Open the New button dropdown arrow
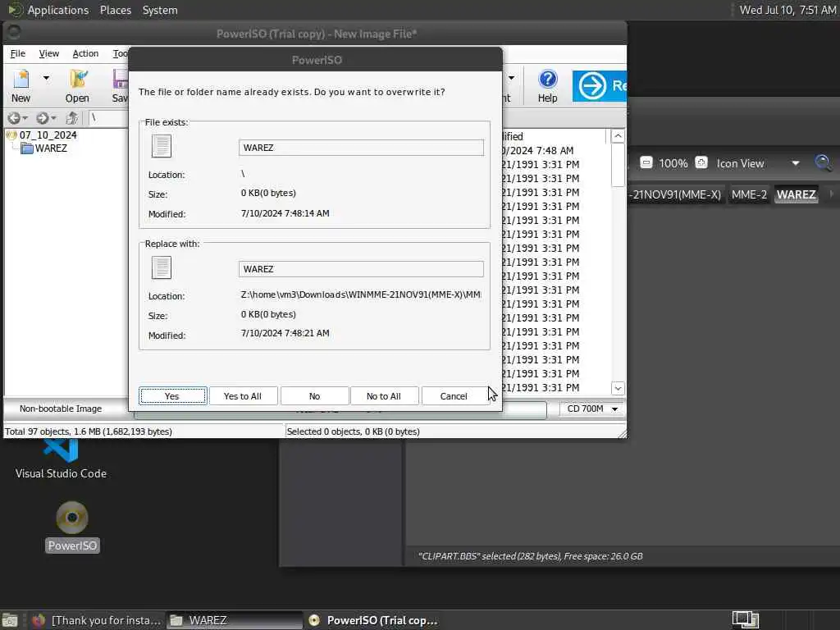Viewport: 840px width, 630px height. click(47, 78)
